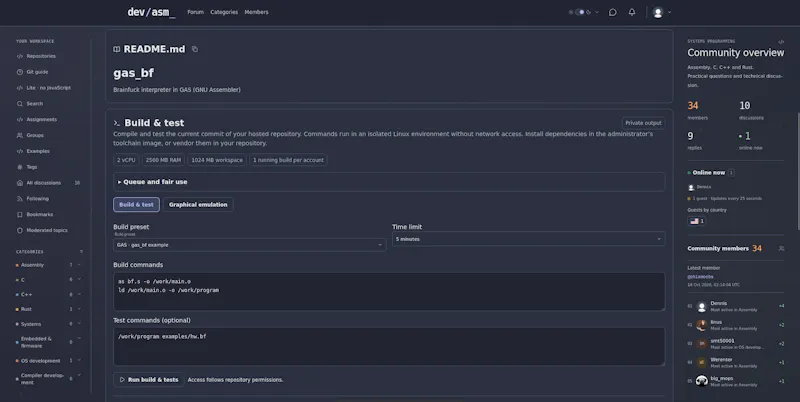The width and height of the screenshot is (800, 402).
Task: Click the Lite no JavaScript icon
Action: tap(20, 88)
